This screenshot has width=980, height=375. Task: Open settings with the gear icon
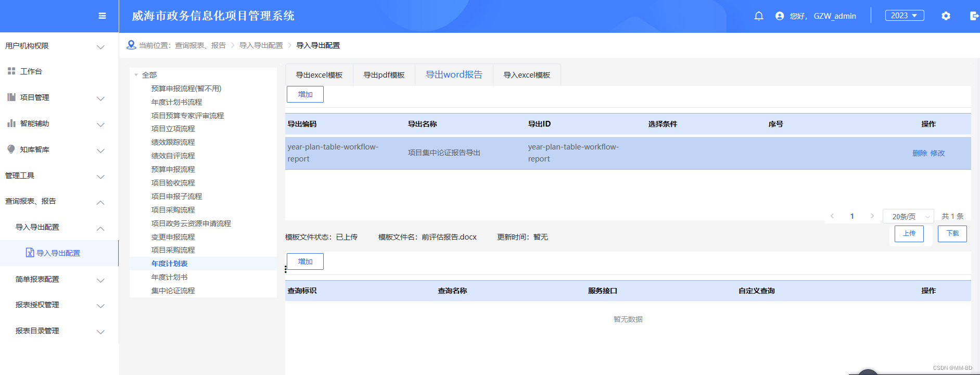coord(946,16)
